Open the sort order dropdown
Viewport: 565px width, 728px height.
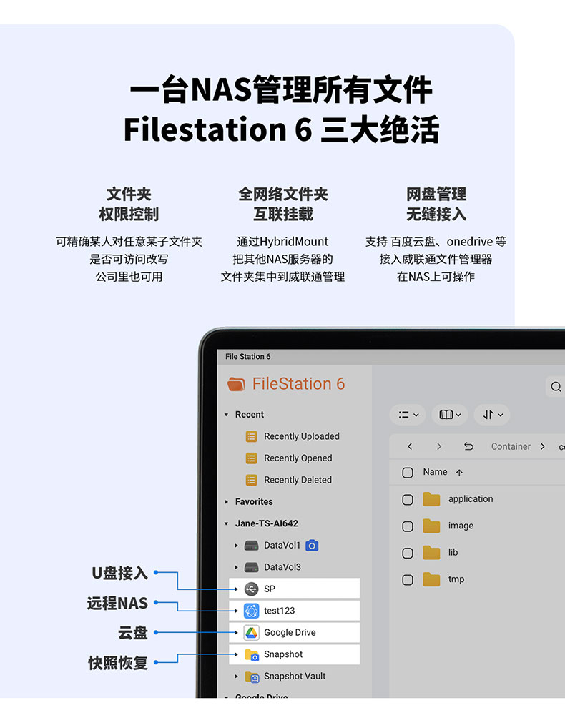tap(492, 415)
